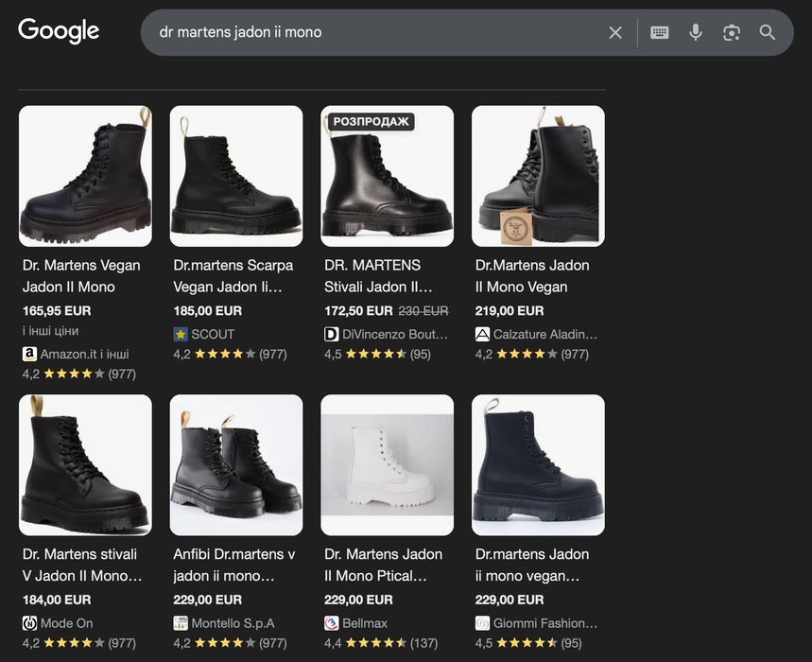
Task: Open Dr.martens Scarpa Vegan Jadon boot image
Action: click(x=236, y=176)
